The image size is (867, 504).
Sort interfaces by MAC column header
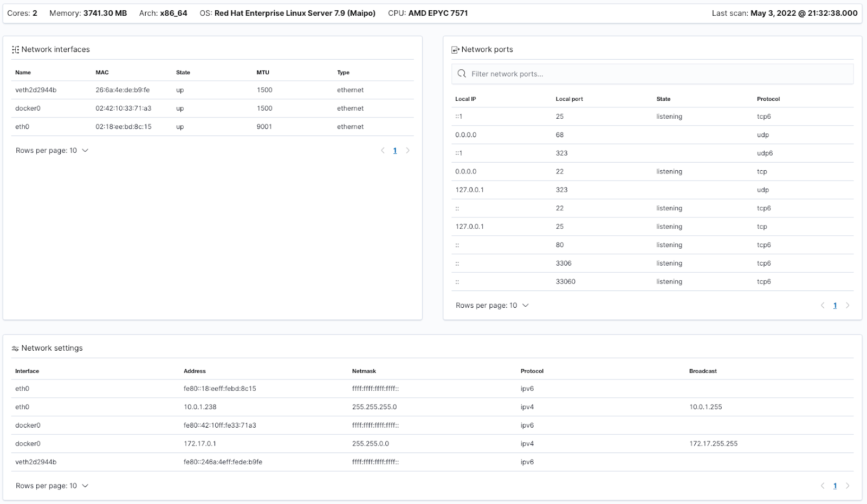coord(102,73)
